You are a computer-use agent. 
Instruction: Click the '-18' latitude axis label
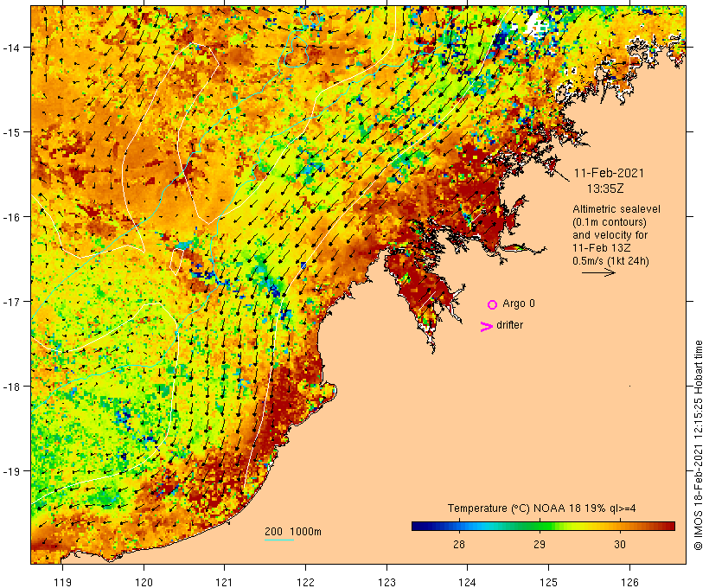pos(10,387)
